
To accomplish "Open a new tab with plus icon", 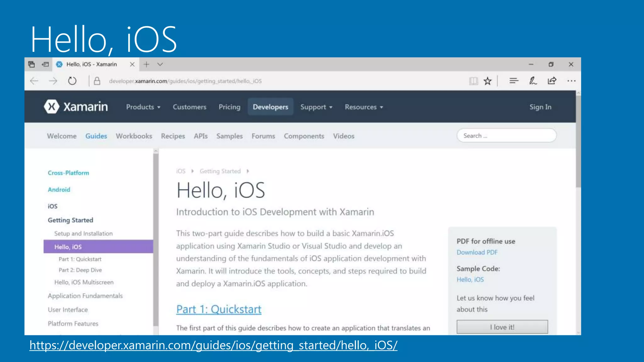I will (147, 64).
